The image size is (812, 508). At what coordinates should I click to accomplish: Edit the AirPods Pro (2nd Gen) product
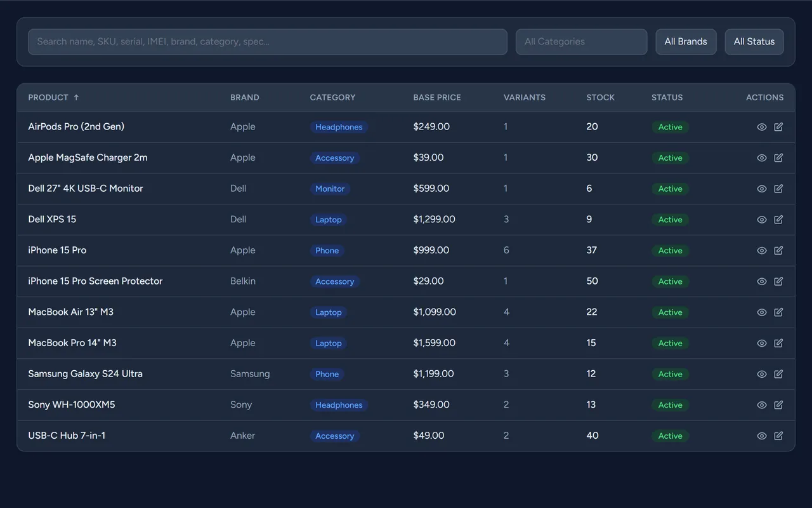coord(778,127)
